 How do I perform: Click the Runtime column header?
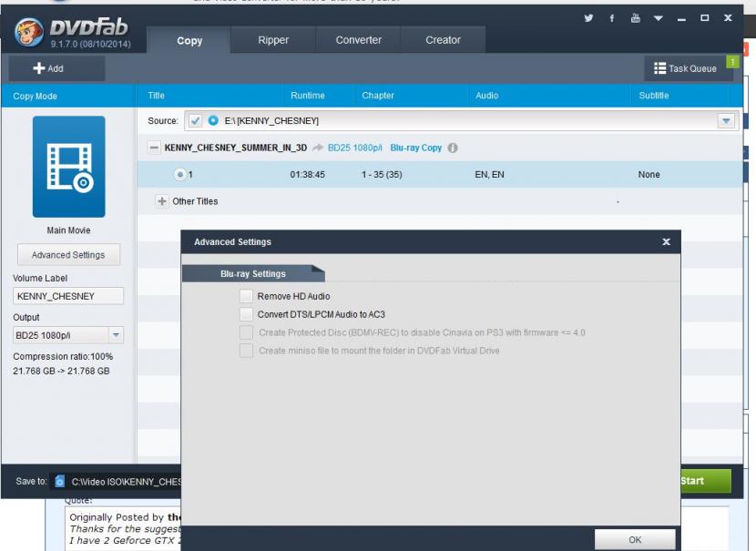308,96
